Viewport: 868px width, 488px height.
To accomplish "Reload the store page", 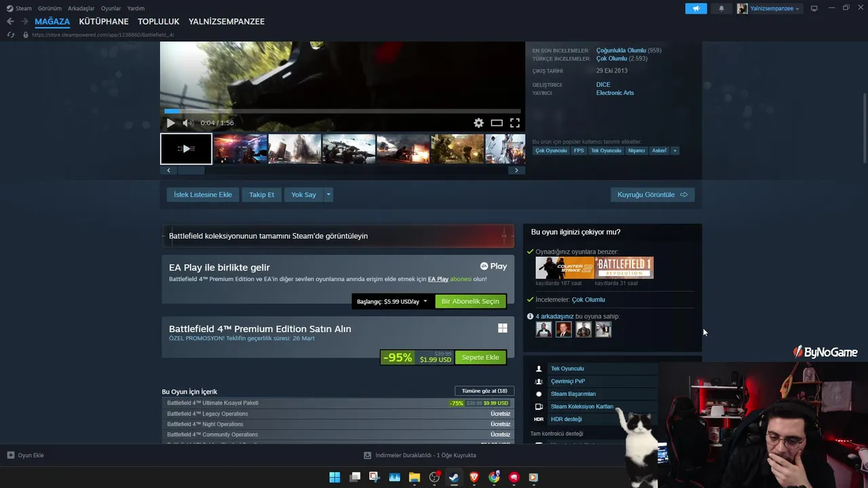I will tap(10, 35).
